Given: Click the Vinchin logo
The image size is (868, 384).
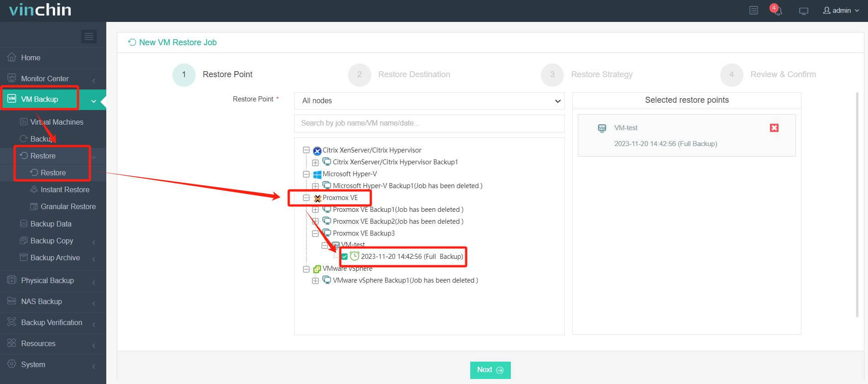Looking at the screenshot, I should pyautogui.click(x=40, y=10).
